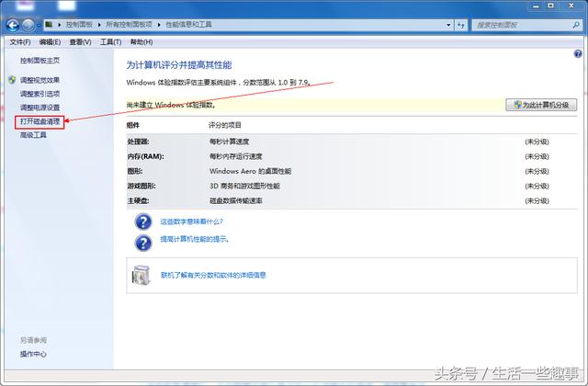Open 调整视觉效果 link

tap(40, 80)
